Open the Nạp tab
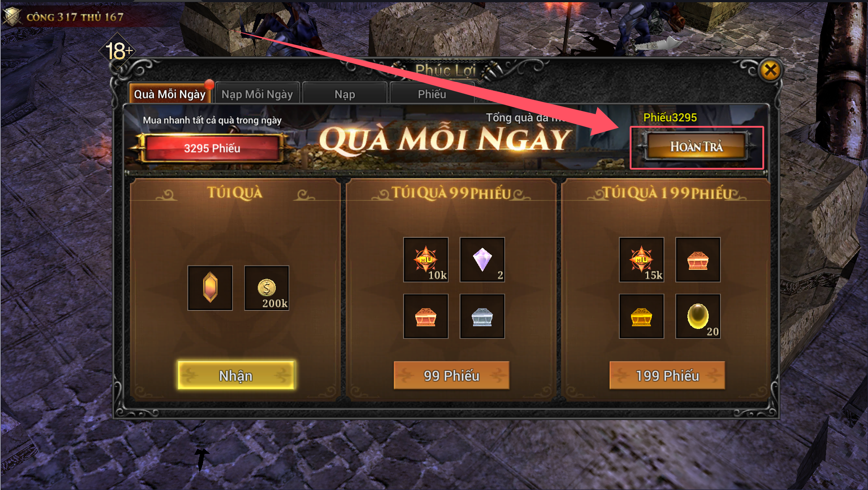 pos(345,94)
